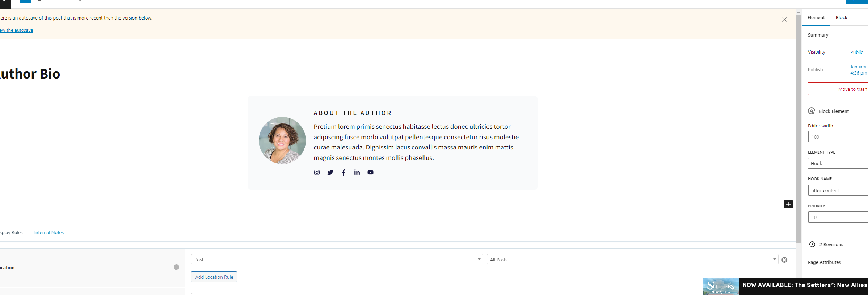This screenshot has height=295, width=868.
Task: Open the Post location type dropdown
Action: [337, 260]
